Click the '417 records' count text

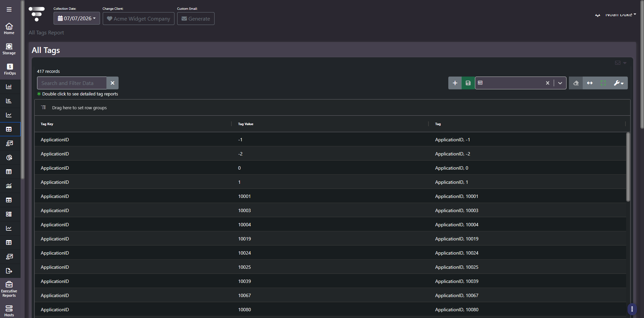[48, 71]
